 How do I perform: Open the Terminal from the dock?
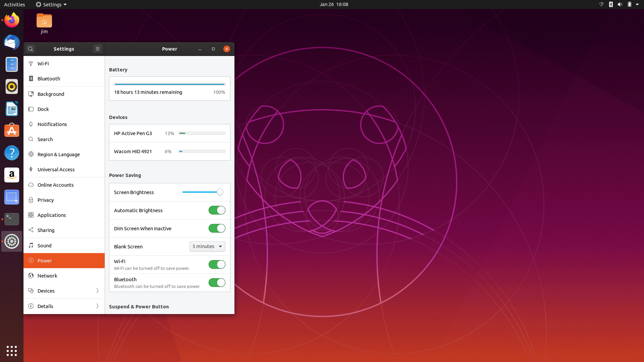point(12,219)
